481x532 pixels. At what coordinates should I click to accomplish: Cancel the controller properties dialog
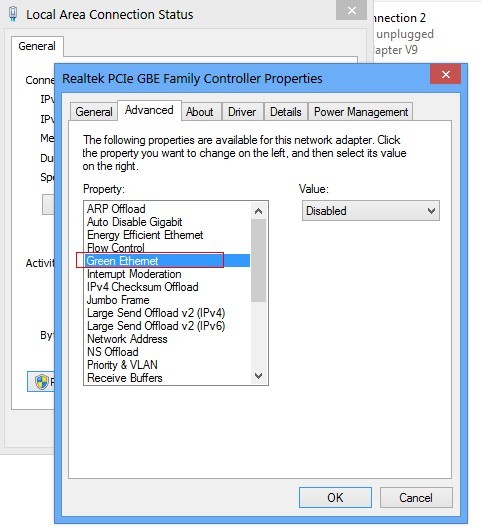click(x=416, y=497)
